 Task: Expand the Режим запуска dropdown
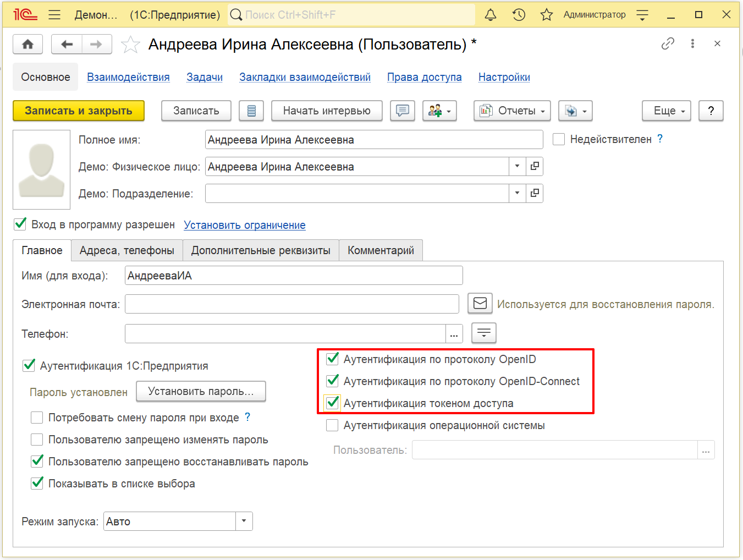tap(244, 521)
